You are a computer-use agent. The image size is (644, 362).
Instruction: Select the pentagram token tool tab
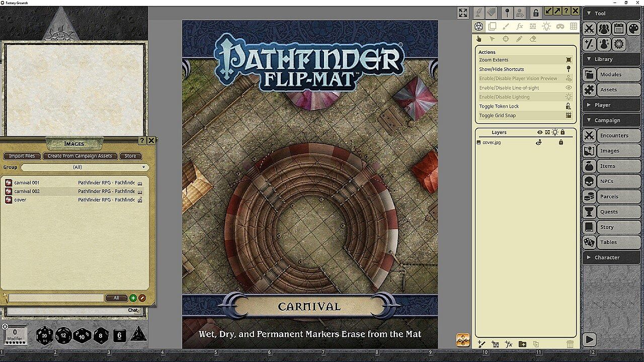click(479, 27)
